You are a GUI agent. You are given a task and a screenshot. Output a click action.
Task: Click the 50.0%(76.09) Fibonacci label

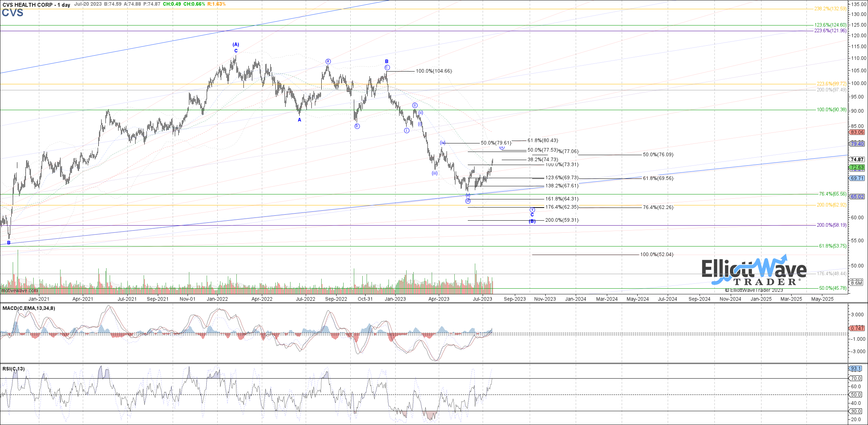659,155
